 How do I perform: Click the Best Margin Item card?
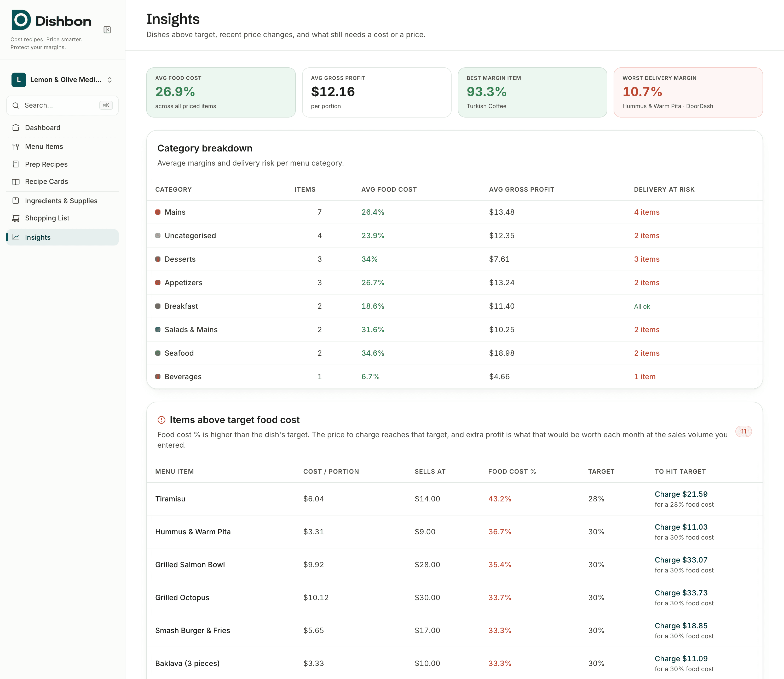tap(532, 92)
